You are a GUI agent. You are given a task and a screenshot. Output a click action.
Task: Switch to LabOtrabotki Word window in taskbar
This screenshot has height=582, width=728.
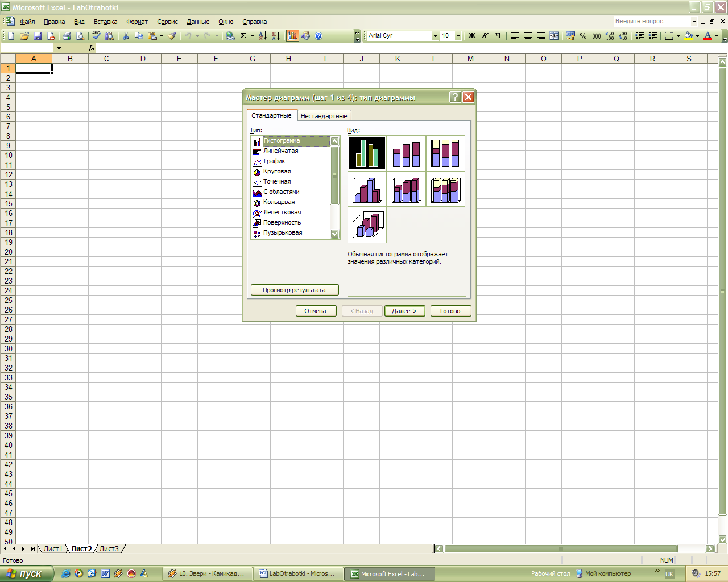(299, 574)
